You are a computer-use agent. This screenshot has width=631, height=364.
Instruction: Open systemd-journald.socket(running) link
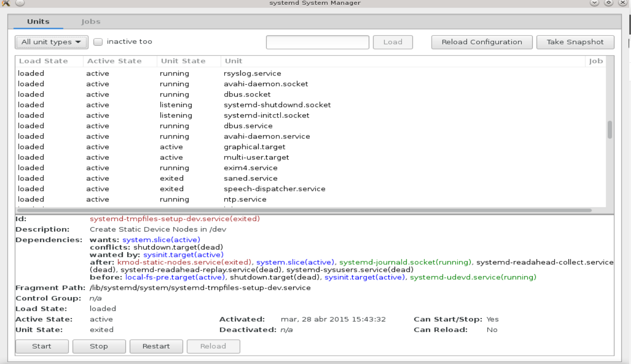[x=406, y=262]
